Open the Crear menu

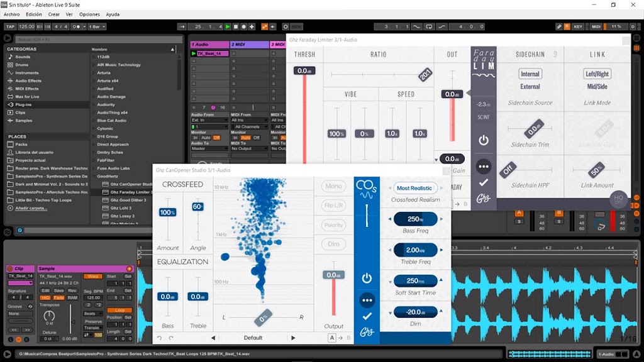(x=54, y=14)
